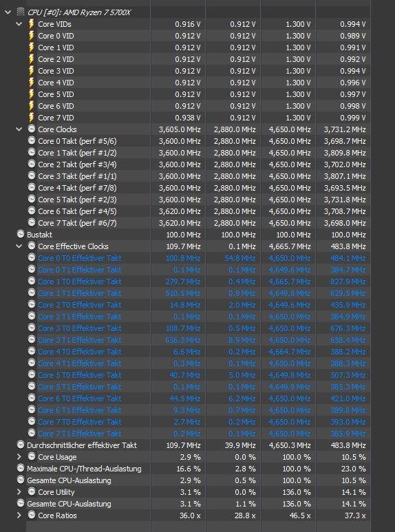Expand the Core Usage group
The width and height of the screenshot is (395, 532).
click(x=19, y=457)
